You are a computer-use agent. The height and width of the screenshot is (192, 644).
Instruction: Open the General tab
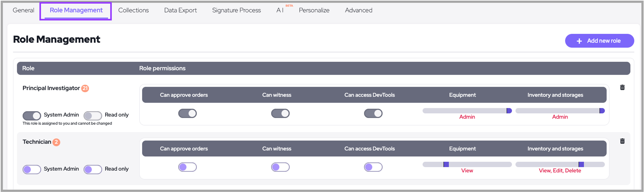23,10
